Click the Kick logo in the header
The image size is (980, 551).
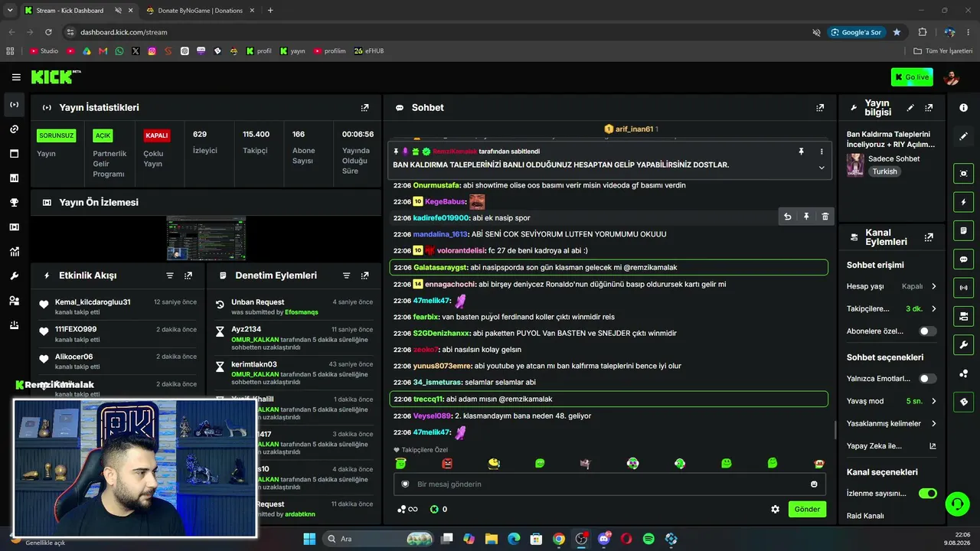click(x=55, y=77)
